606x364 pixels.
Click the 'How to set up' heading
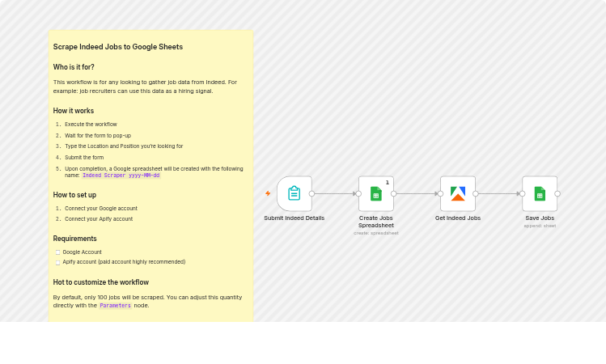[74, 195]
